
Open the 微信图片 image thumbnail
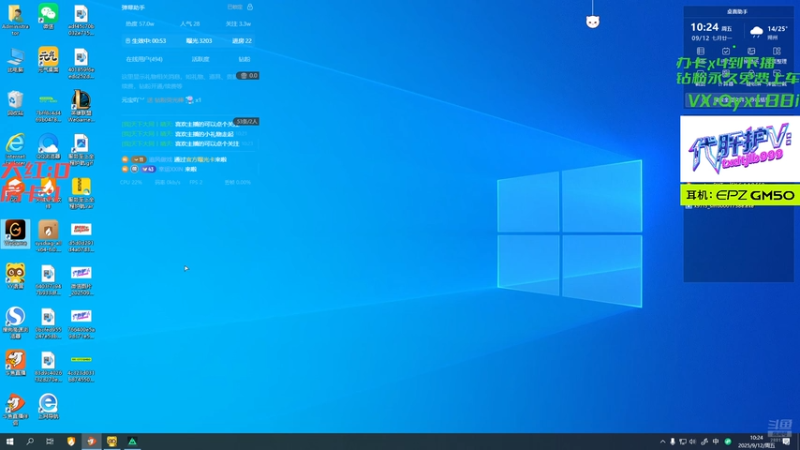[x=81, y=280]
